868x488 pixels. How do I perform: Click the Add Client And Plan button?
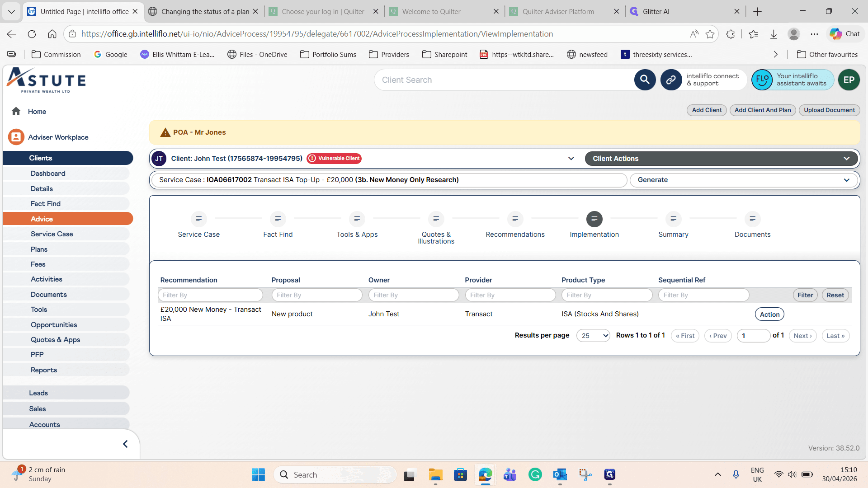click(x=763, y=110)
